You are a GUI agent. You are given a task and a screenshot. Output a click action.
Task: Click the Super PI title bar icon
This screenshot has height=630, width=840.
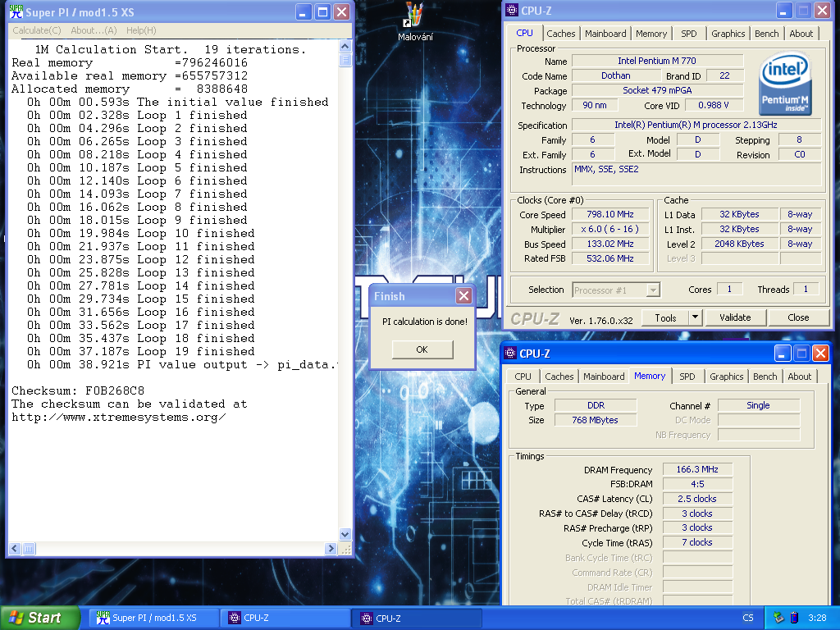tap(16, 11)
